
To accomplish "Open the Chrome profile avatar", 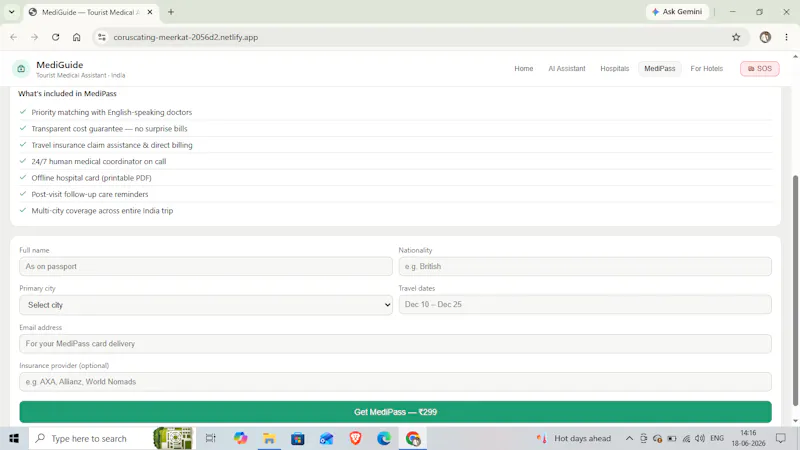I will [x=765, y=37].
